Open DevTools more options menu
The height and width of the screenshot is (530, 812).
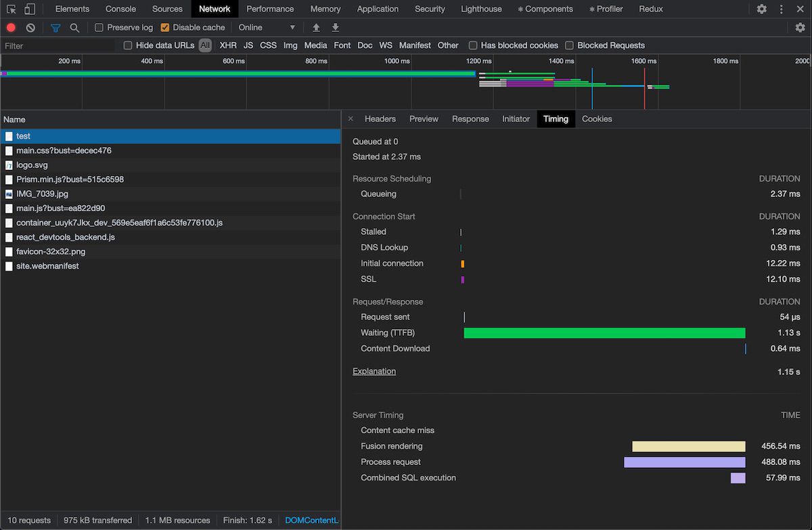782,9
